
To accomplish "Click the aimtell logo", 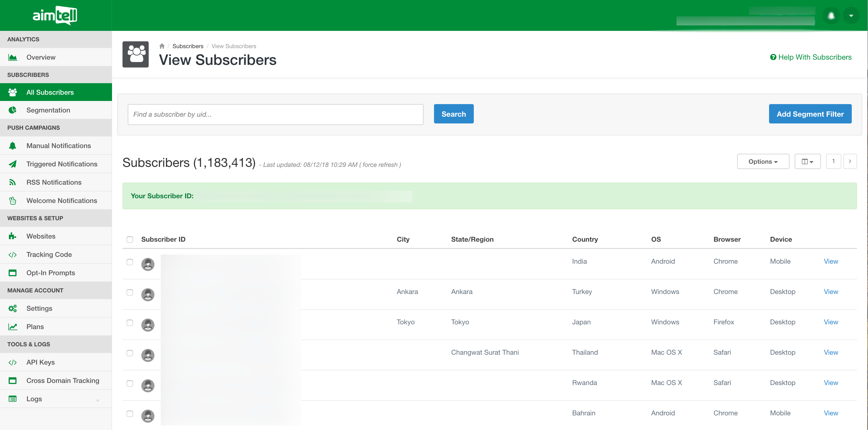I will point(55,15).
